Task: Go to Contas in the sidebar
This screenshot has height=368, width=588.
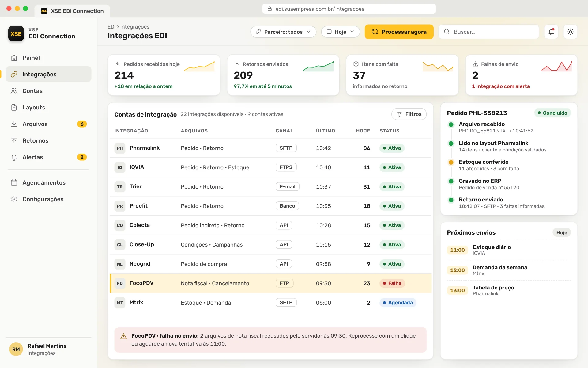Action: click(x=48, y=91)
